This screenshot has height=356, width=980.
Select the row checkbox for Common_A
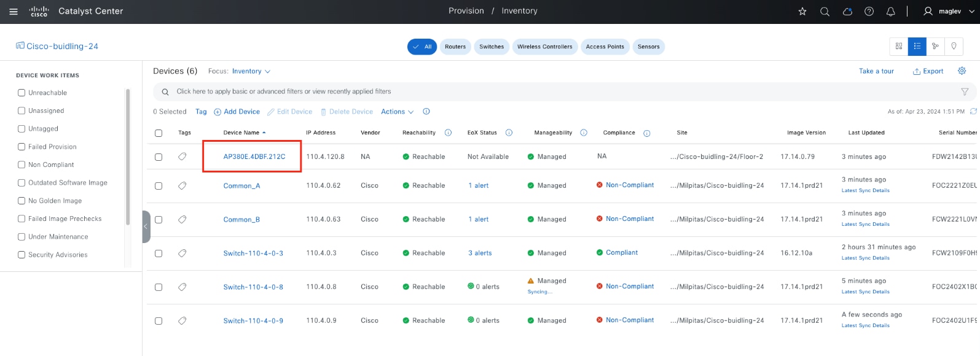[159, 186]
